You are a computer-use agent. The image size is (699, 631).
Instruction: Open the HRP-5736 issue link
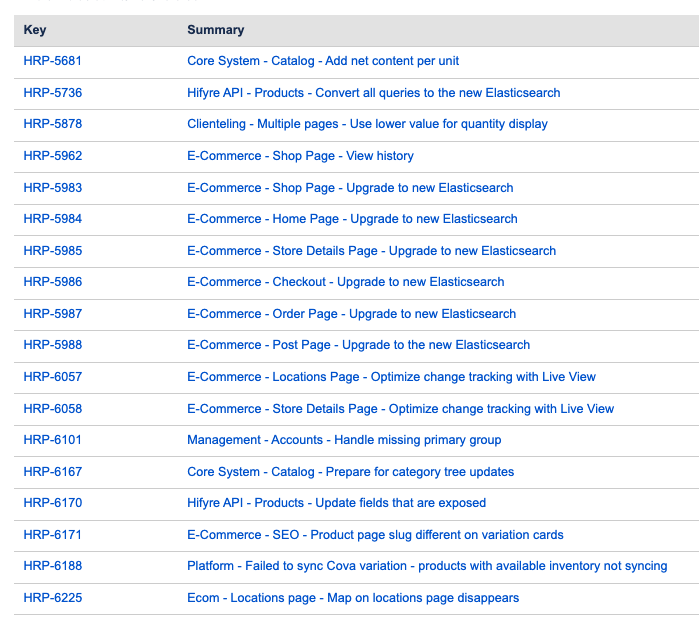pyautogui.click(x=52, y=93)
